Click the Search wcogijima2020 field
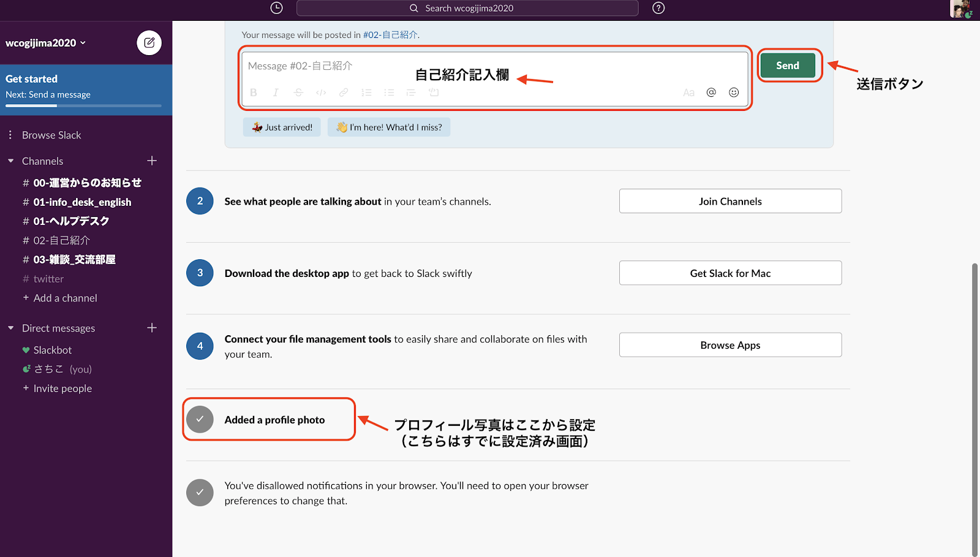This screenshot has height=557, width=980. coord(467,8)
